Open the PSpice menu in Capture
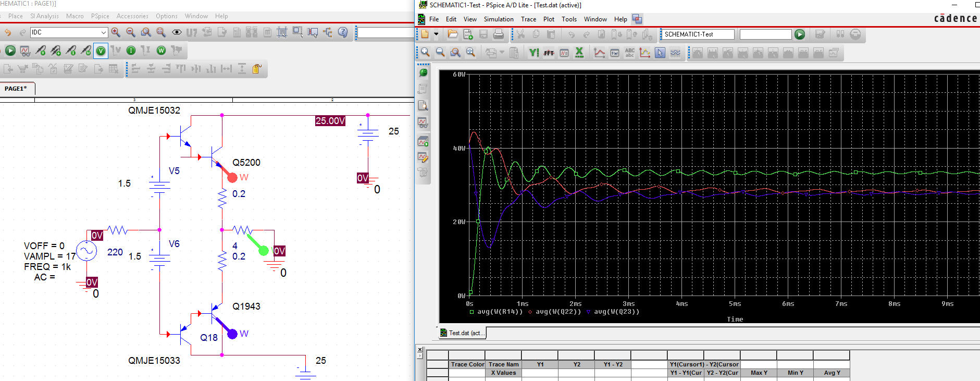The image size is (980, 381). (x=100, y=16)
